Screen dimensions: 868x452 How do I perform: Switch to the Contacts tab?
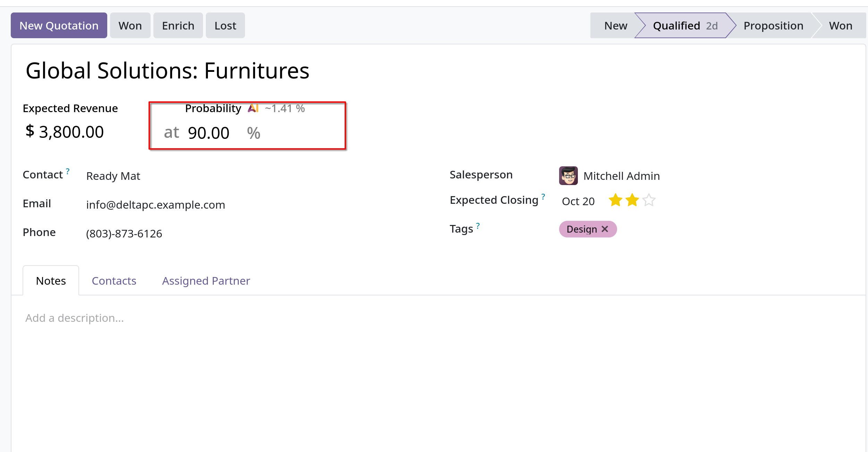[114, 281]
